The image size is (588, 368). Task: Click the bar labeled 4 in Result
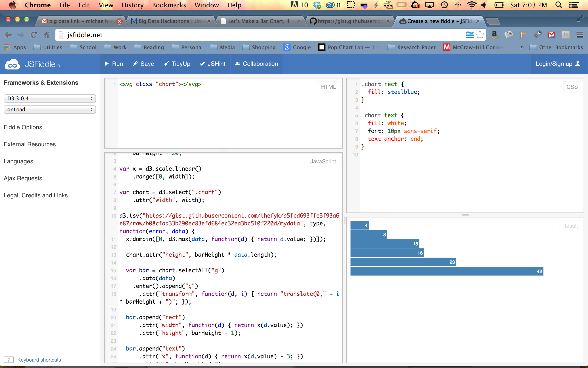click(359, 225)
